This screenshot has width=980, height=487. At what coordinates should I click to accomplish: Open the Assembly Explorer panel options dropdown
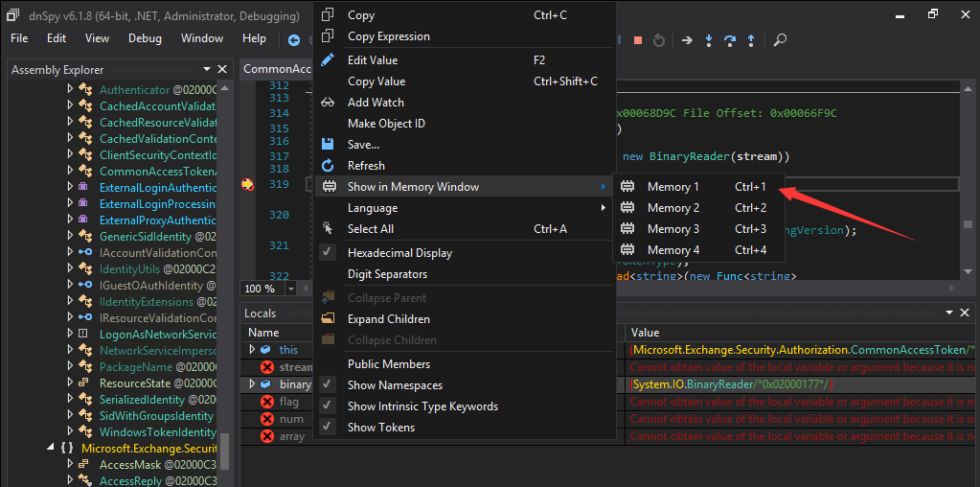(x=207, y=69)
